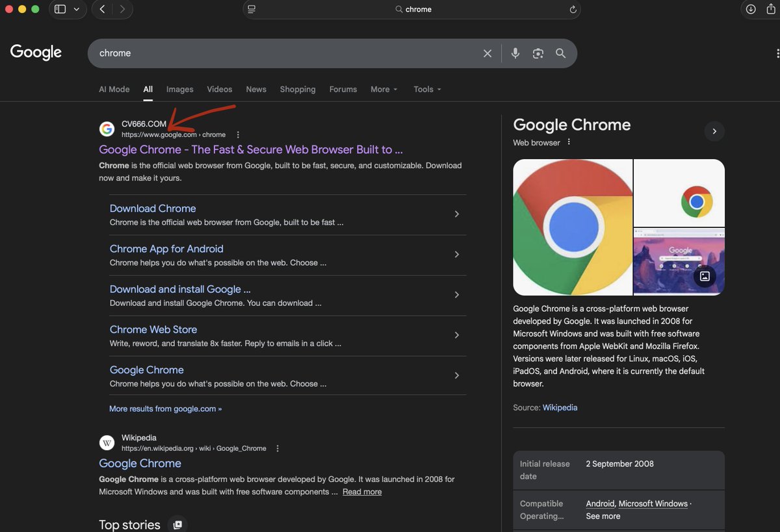This screenshot has width=780, height=532.
Task: Click the more images icon on thumbnail
Action: click(705, 276)
